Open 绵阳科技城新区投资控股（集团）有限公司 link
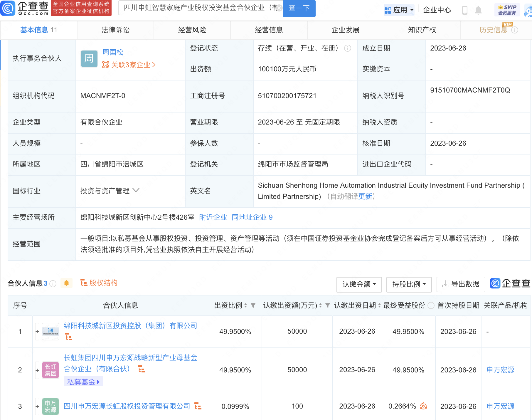 pos(130,326)
